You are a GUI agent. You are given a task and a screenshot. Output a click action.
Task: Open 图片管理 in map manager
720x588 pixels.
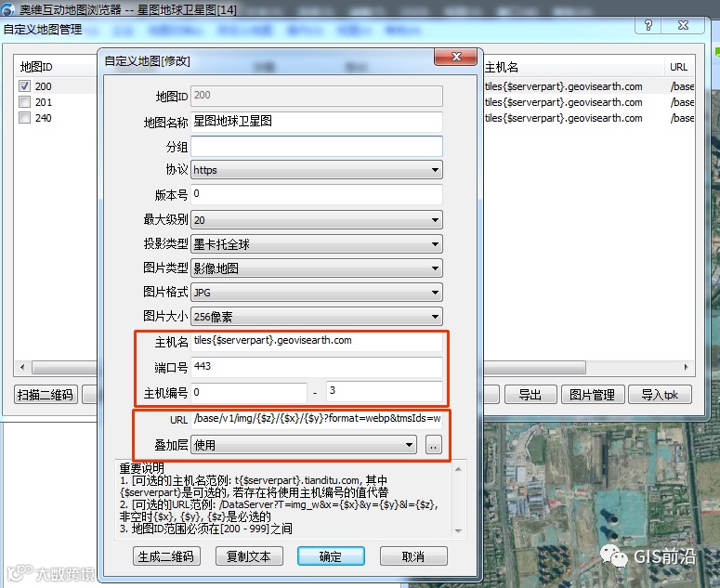point(593,394)
